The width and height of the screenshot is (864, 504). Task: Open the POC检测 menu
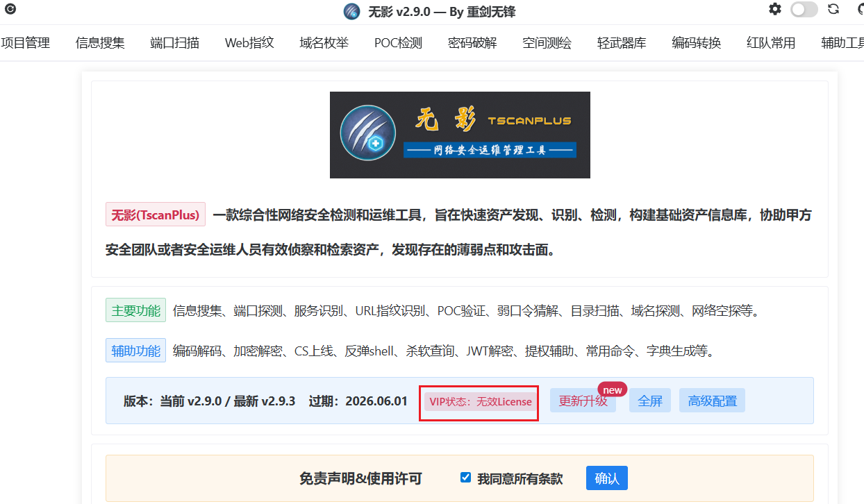point(398,43)
